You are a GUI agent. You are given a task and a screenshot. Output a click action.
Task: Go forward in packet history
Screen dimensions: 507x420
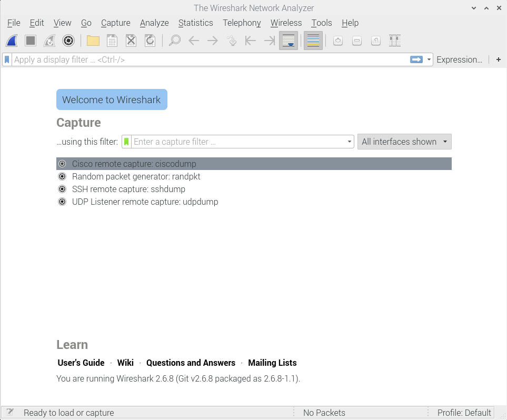(213, 41)
